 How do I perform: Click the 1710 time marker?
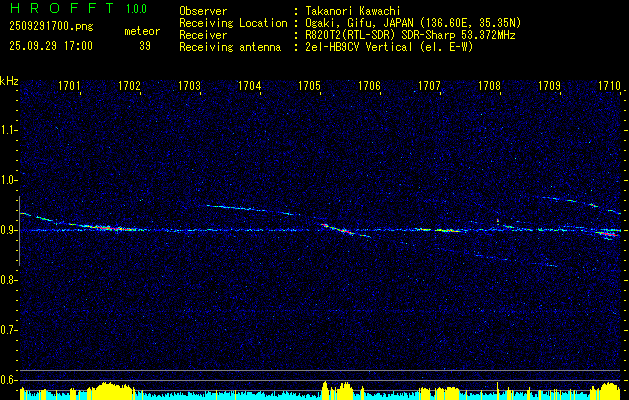[x=609, y=86]
